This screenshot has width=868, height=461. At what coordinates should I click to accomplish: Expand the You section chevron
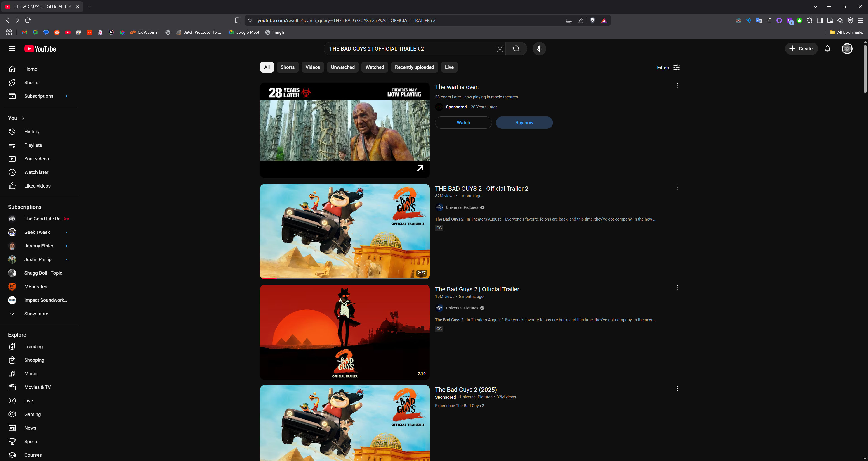click(23, 118)
